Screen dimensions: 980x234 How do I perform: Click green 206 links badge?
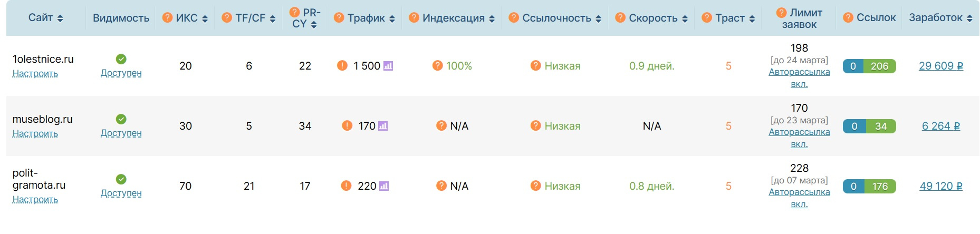(x=880, y=66)
